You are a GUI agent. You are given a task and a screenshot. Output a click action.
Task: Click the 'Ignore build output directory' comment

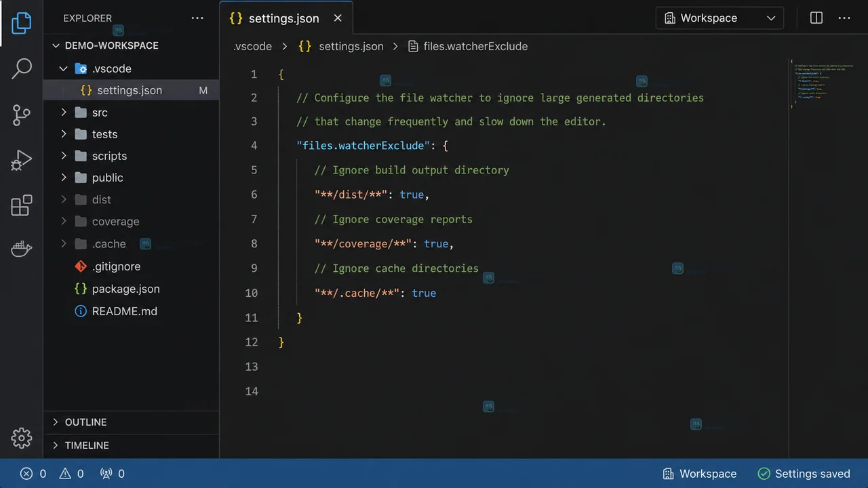click(x=412, y=170)
